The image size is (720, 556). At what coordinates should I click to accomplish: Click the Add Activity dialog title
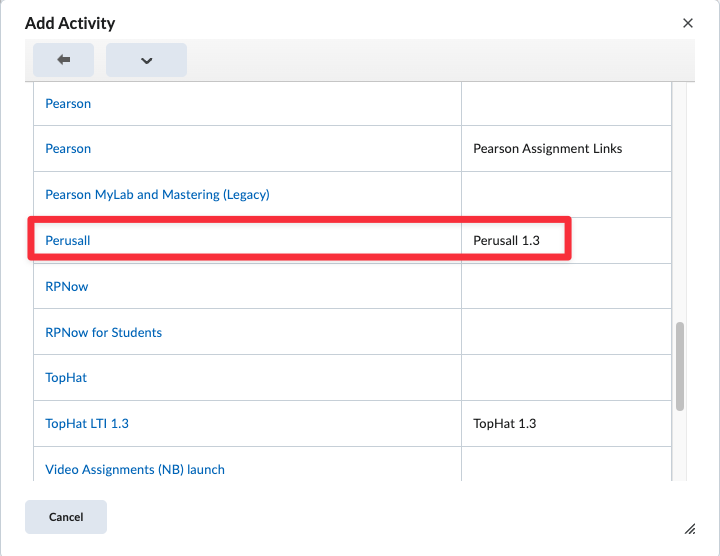[x=70, y=23]
